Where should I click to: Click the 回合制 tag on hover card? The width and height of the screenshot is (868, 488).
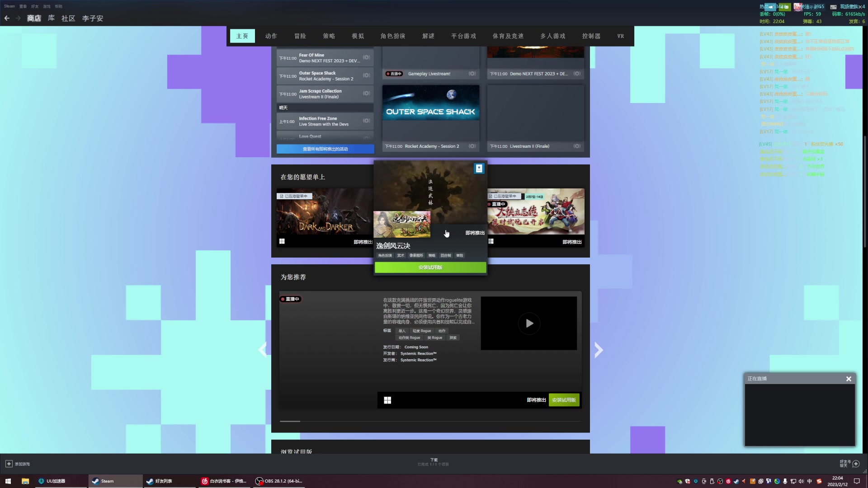pyautogui.click(x=446, y=256)
